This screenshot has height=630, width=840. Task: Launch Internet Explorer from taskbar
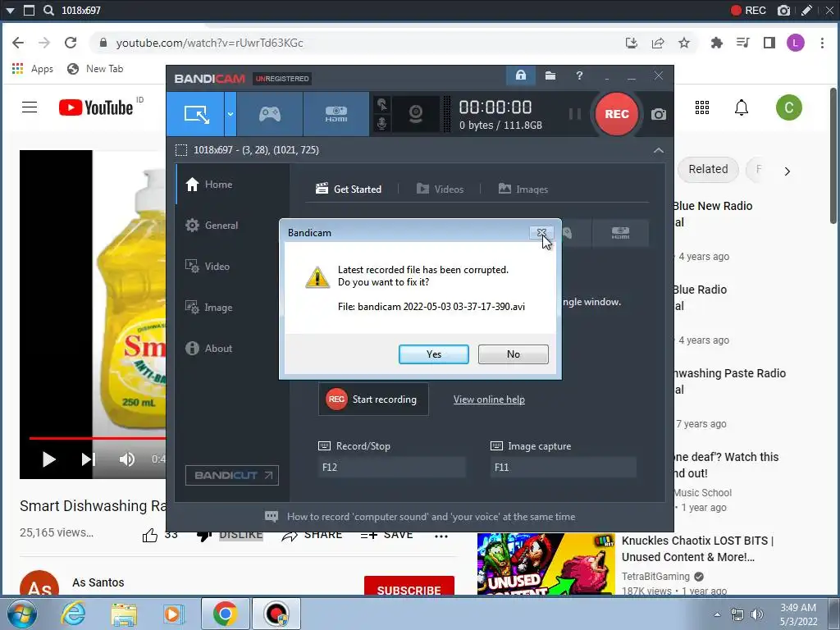coord(73,614)
